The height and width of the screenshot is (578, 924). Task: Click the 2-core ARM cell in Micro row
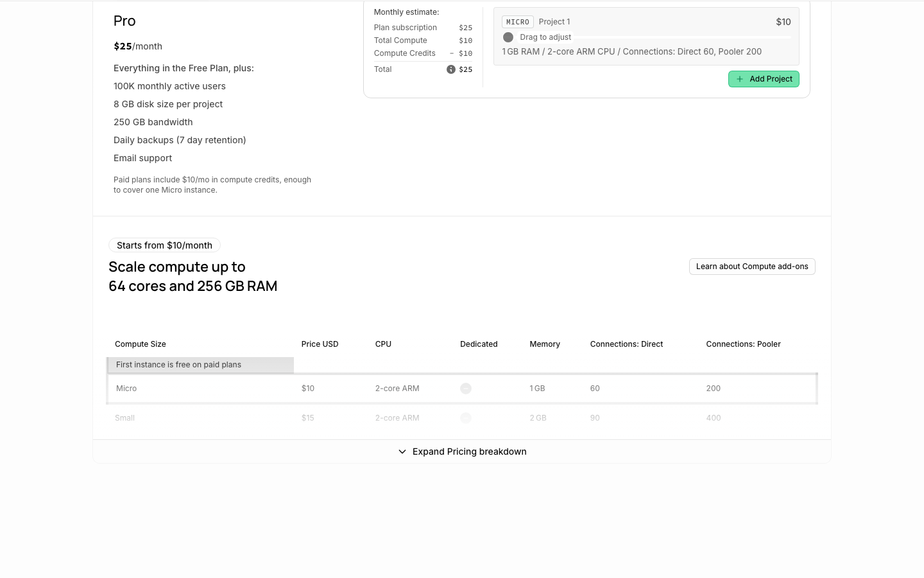(x=397, y=389)
